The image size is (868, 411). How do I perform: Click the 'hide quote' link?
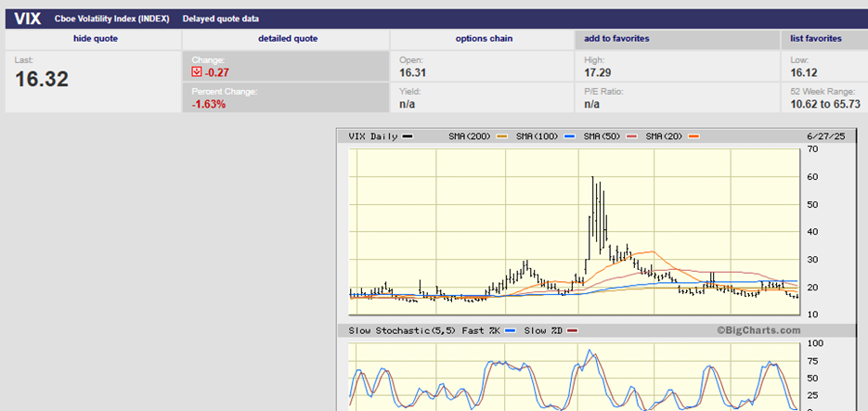(x=96, y=39)
